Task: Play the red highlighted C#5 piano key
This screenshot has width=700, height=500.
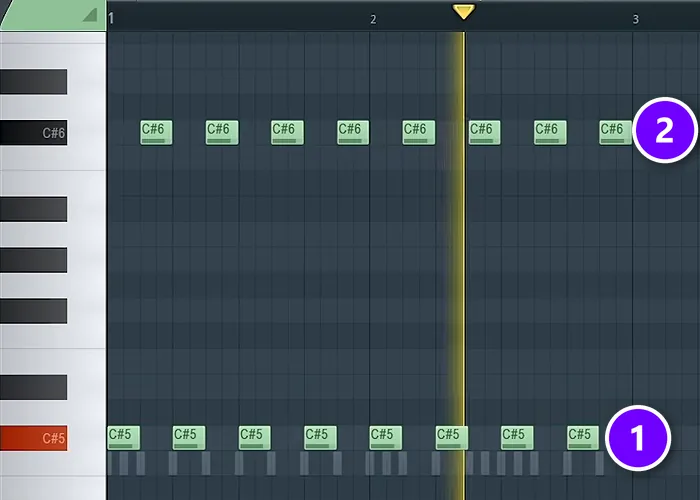Action: 33,438
